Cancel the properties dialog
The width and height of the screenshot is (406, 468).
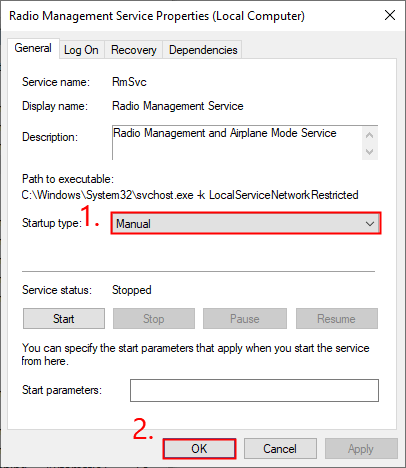coord(280,449)
